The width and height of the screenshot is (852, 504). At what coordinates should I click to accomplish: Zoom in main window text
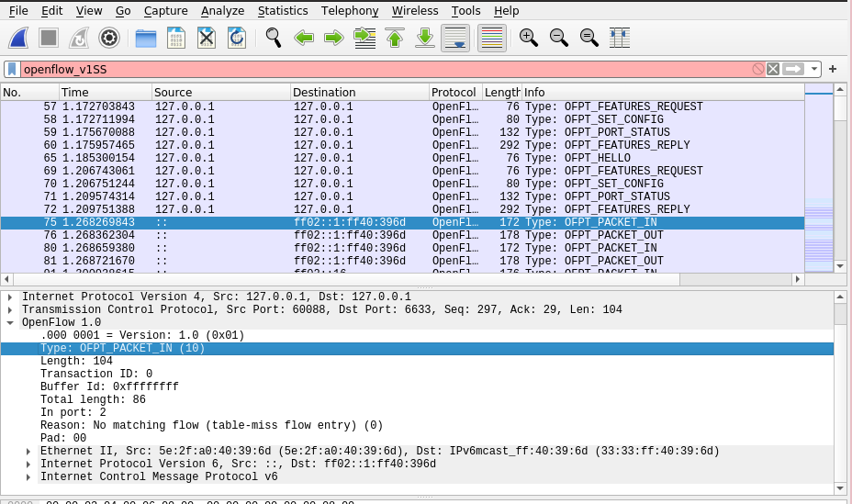[x=528, y=38]
